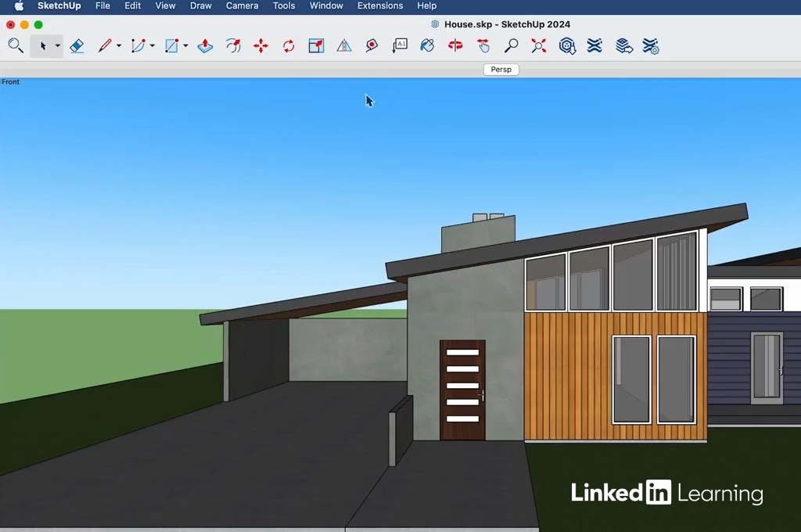Select the Eraser tool
Screen dimensions: 801x532
(x=77, y=46)
